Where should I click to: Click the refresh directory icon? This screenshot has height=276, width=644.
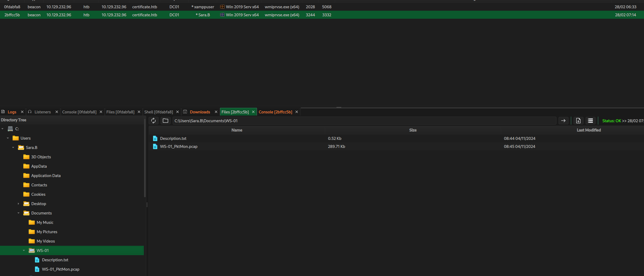pyautogui.click(x=153, y=121)
